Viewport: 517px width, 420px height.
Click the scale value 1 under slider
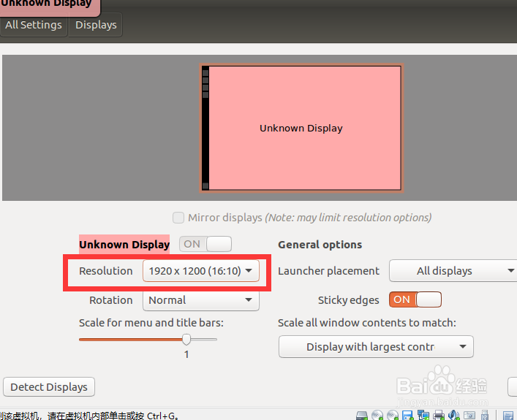click(x=186, y=354)
